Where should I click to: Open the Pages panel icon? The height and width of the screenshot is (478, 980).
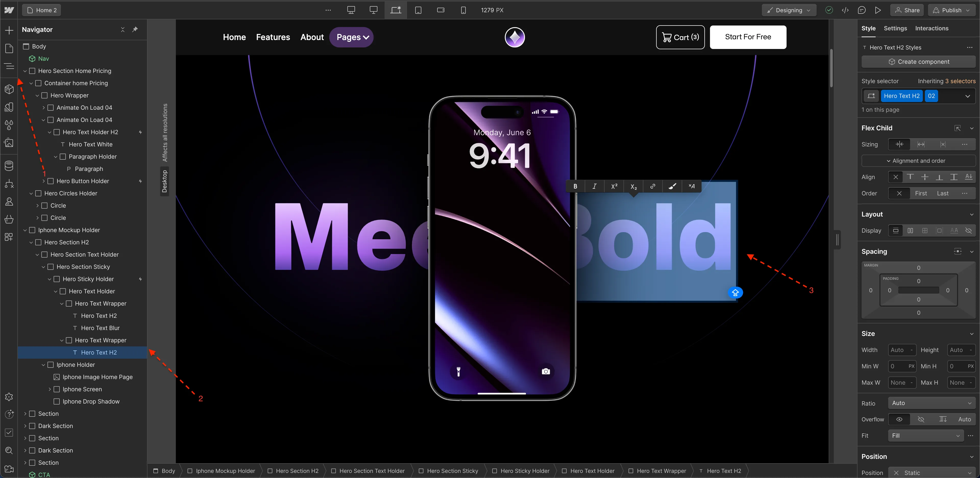point(9,48)
